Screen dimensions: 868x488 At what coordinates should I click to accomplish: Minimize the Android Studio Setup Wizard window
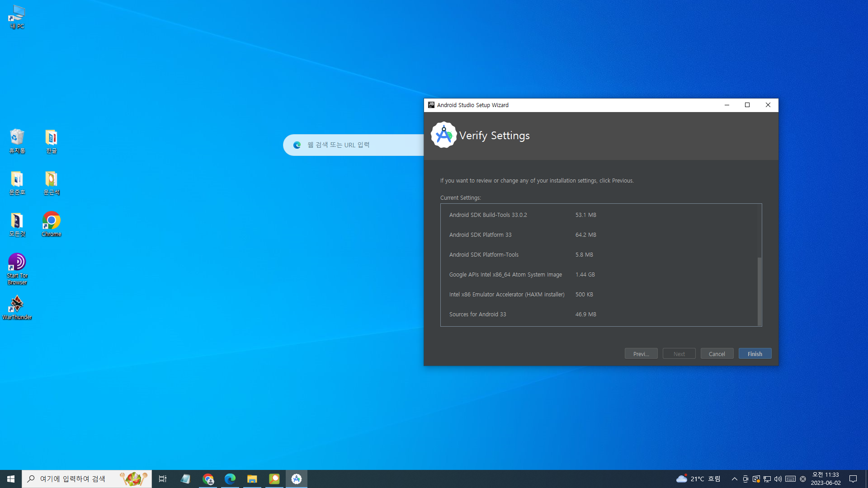(727, 105)
